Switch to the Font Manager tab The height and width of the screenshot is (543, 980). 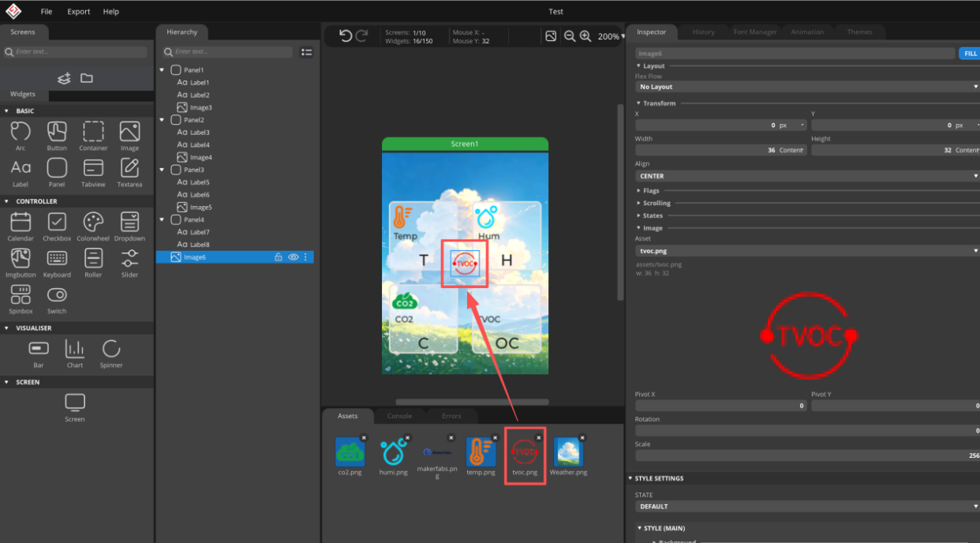[x=755, y=32]
